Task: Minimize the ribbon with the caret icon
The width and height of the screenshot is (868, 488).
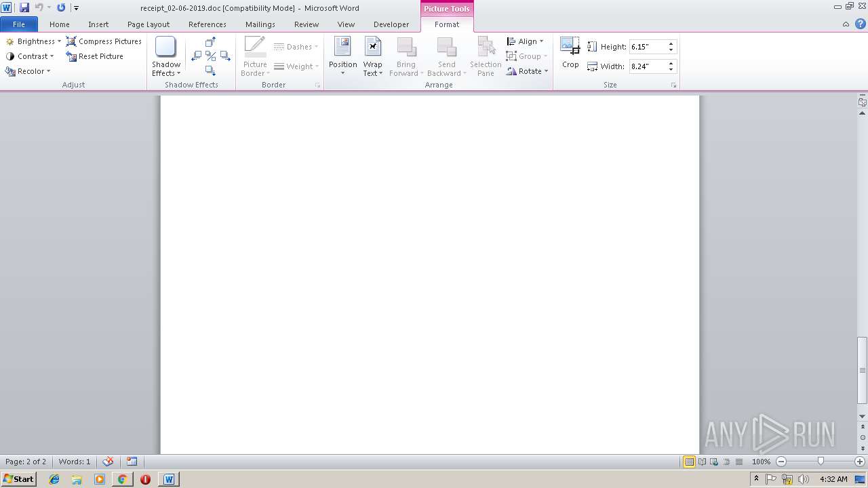Action: click(846, 24)
